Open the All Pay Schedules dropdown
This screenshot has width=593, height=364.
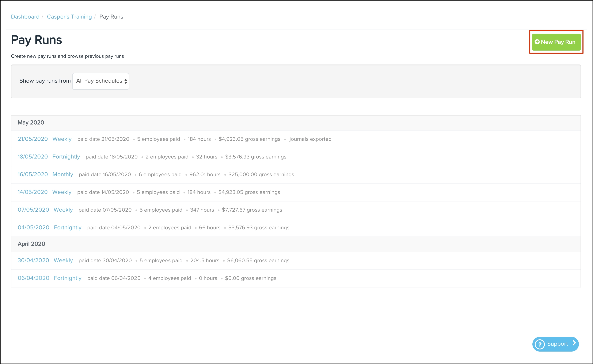pos(101,81)
